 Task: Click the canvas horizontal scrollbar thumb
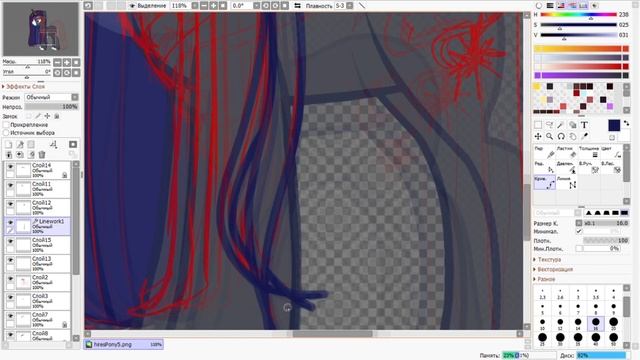332,333
